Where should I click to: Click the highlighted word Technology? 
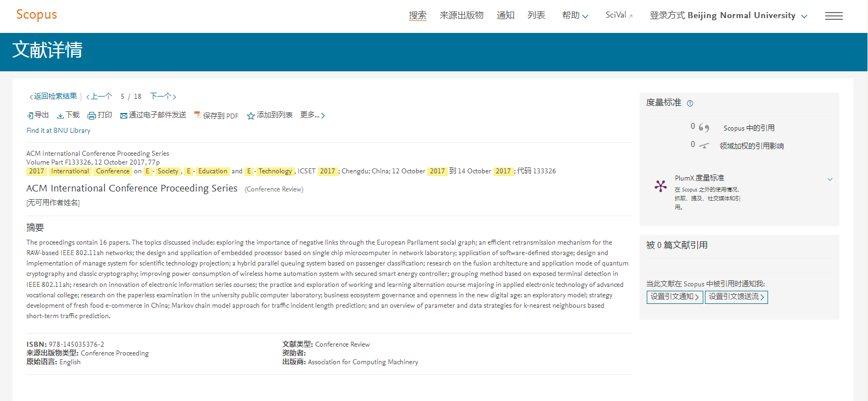pos(275,171)
